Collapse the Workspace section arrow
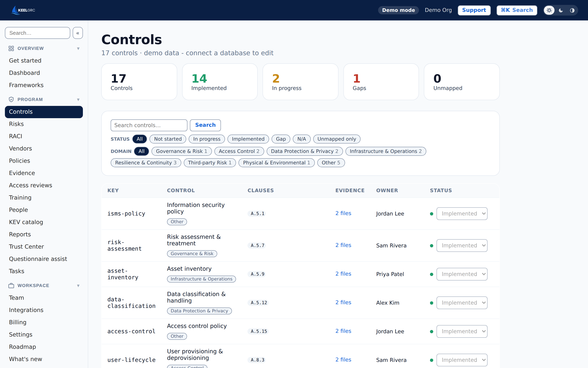This screenshot has width=588, height=368. [x=78, y=285]
